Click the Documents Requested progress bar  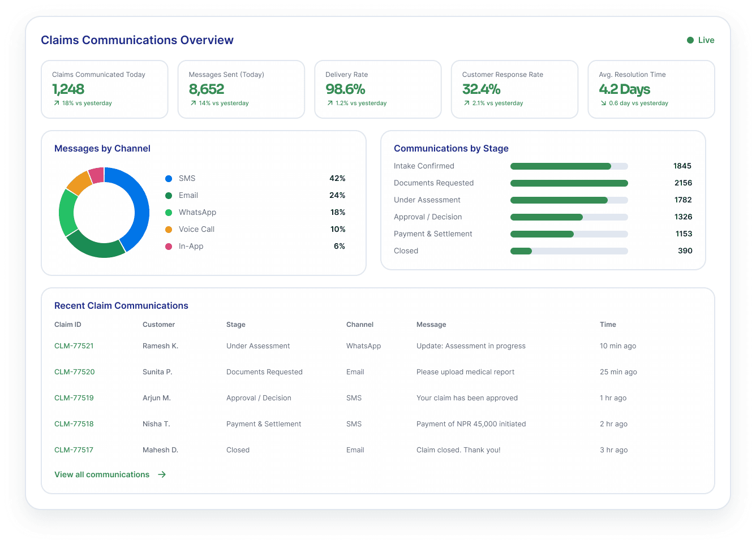(569, 183)
